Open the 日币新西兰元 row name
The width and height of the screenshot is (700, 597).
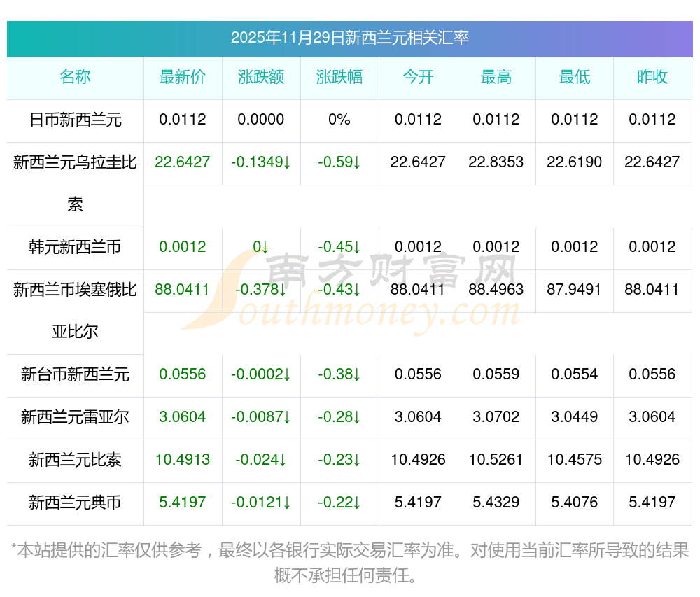point(75,120)
